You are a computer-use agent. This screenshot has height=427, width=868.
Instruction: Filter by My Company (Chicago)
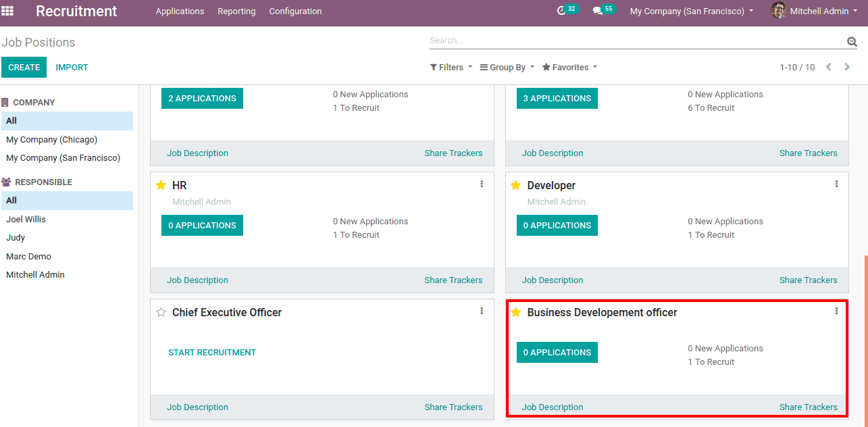[67, 139]
